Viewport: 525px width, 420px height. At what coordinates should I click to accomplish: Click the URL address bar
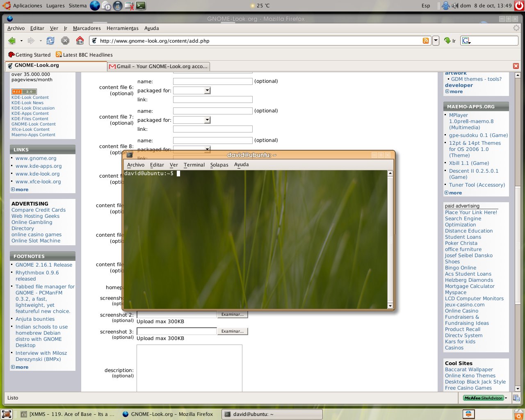[x=260, y=41]
